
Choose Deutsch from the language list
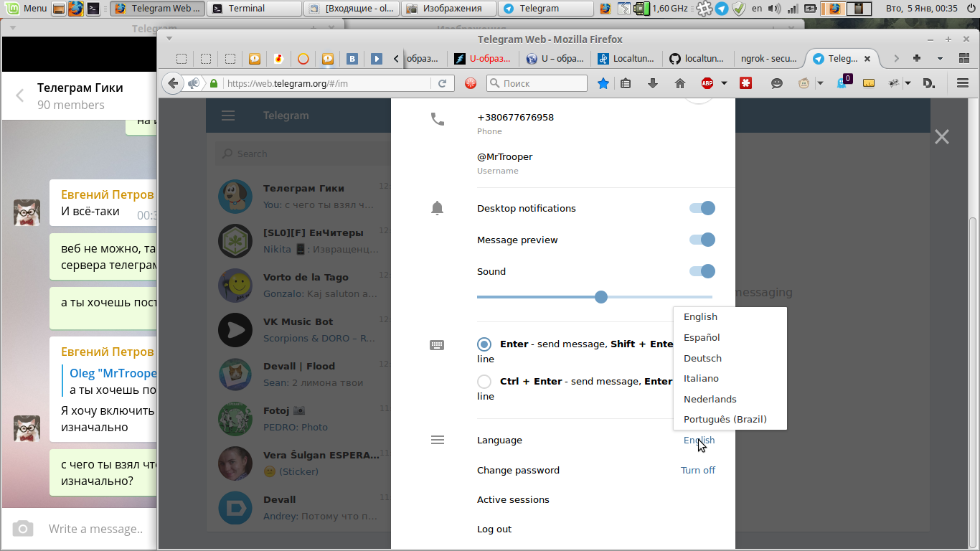pyautogui.click(x=730, y=359)
